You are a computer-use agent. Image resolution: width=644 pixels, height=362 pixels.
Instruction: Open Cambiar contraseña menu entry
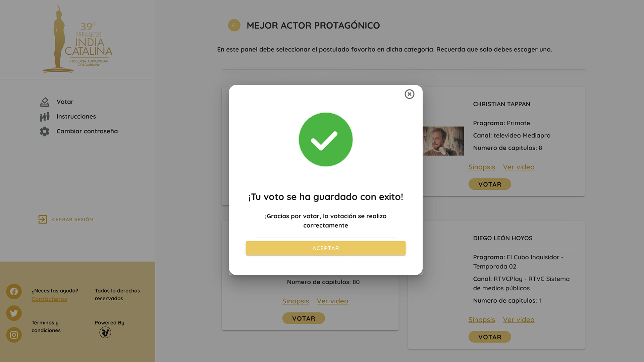[87, 131]
